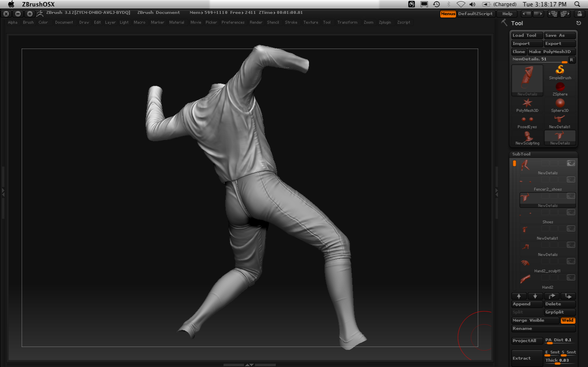Expand the left tray divider arrows
Viewport: 588px width, 367px height.
pyautogui.click(x=3, y=192)
